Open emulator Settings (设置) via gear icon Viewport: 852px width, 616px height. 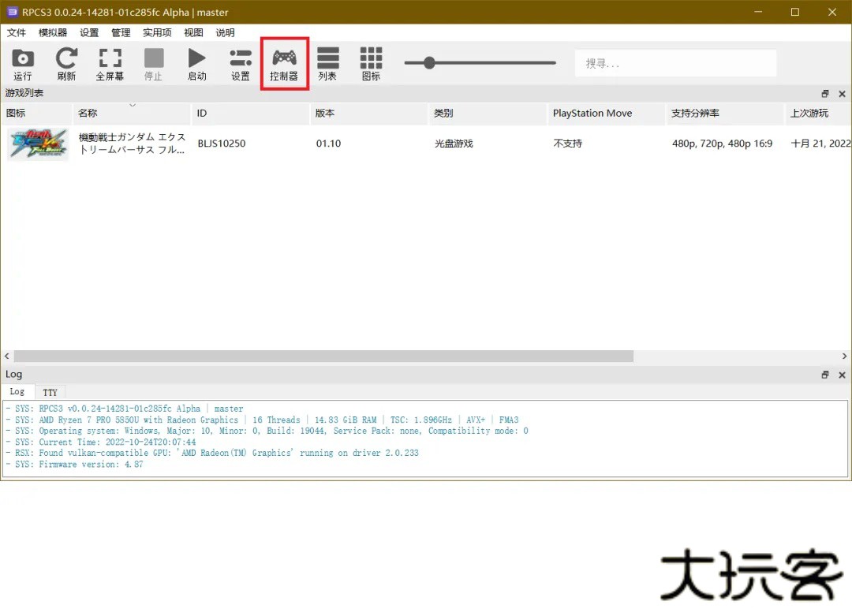point(240,63)
